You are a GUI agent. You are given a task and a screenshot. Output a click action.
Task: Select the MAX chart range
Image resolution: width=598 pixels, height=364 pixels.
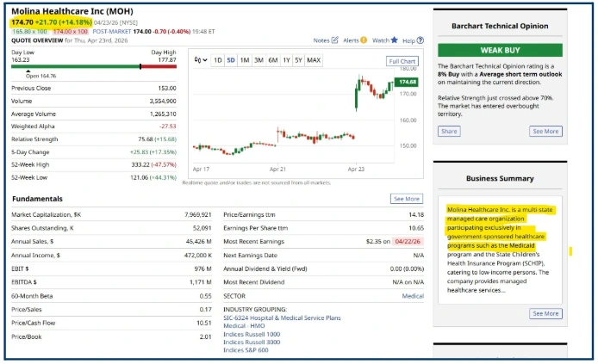tap(314, 60)
